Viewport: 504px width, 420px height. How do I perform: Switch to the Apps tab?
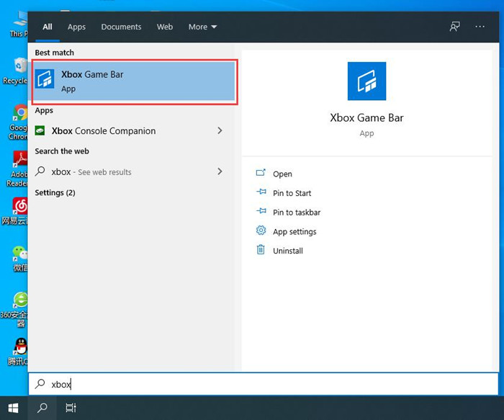click(76, 27)
